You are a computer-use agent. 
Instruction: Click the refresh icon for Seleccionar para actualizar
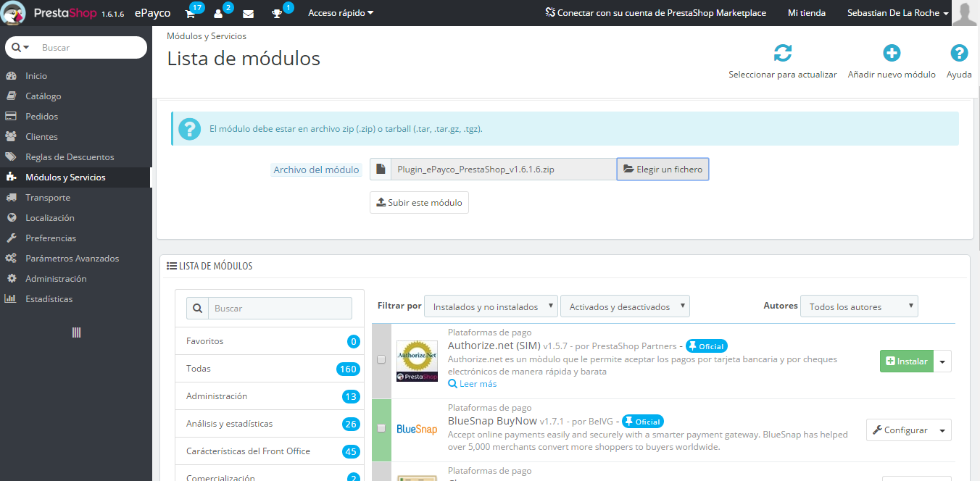pos(783,53)
